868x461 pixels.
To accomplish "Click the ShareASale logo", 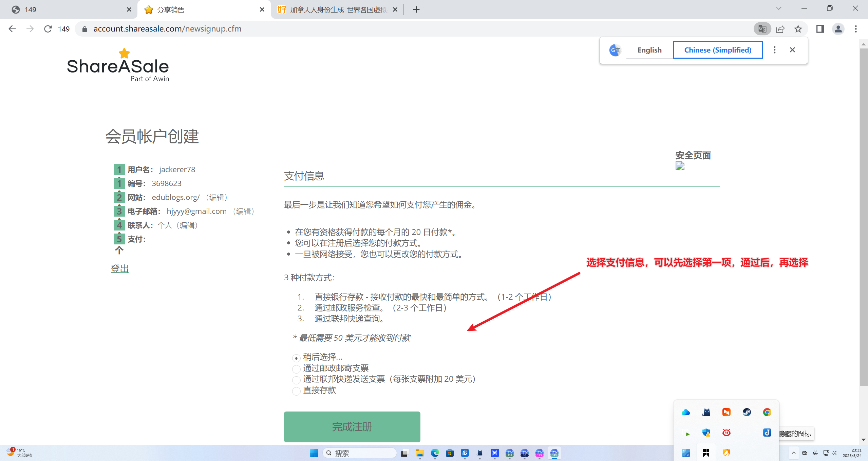I will (118, 66).
